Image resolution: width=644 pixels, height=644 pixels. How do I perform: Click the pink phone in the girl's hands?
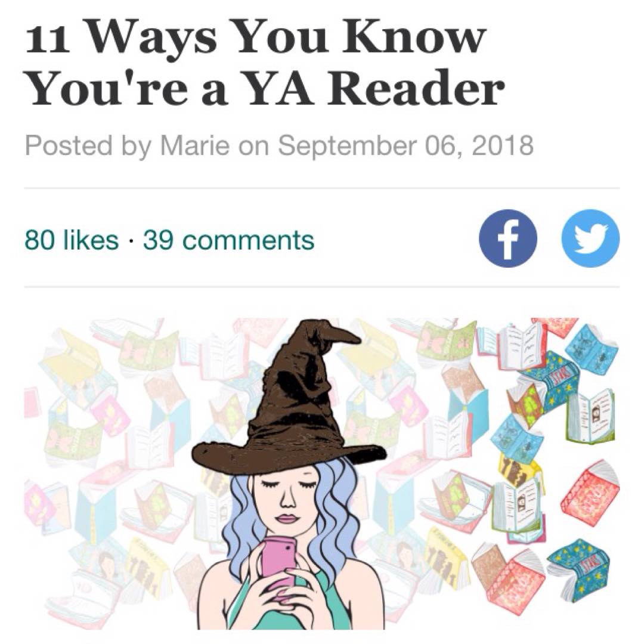pyautogui.click(x=279, y=562)
